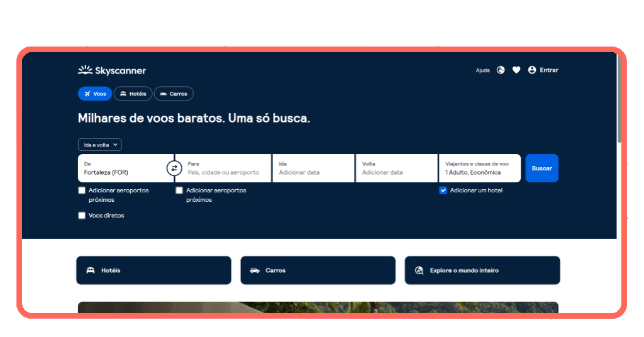
Task: Click the Skyscanner logo
Action: [x=112, y=70]
